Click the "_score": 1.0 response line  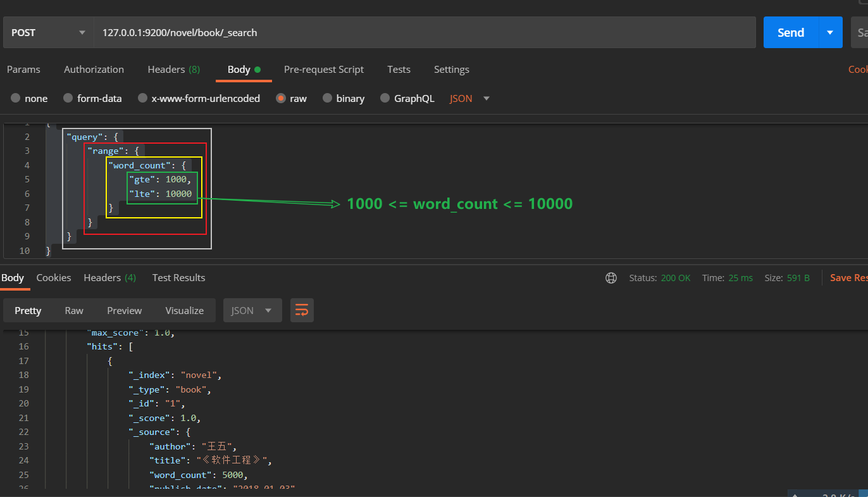[x=164, y=418]
